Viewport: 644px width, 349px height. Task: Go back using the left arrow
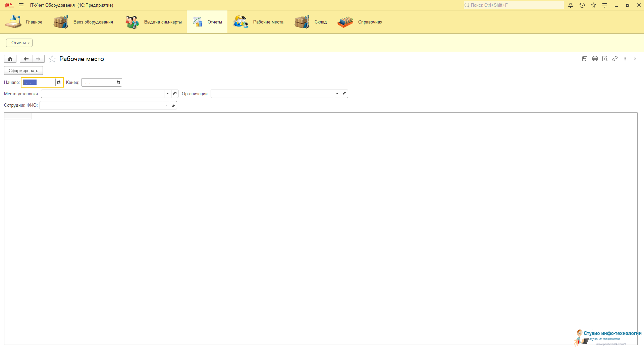pyautogui.click(x=26, y=59)
